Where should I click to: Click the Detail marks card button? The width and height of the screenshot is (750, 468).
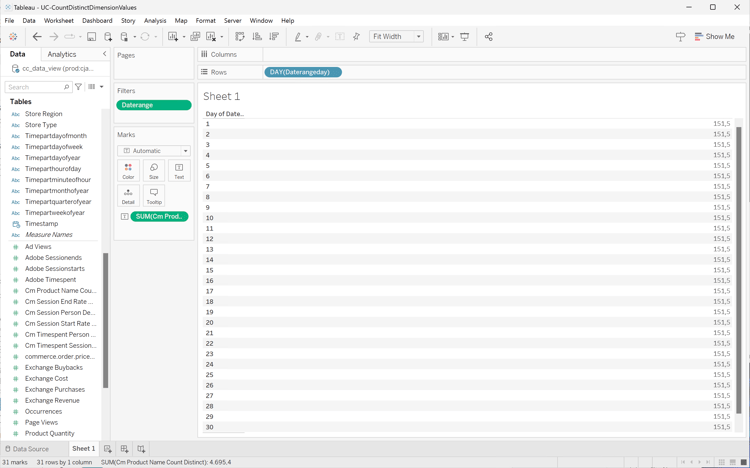(x=128, y=196)
